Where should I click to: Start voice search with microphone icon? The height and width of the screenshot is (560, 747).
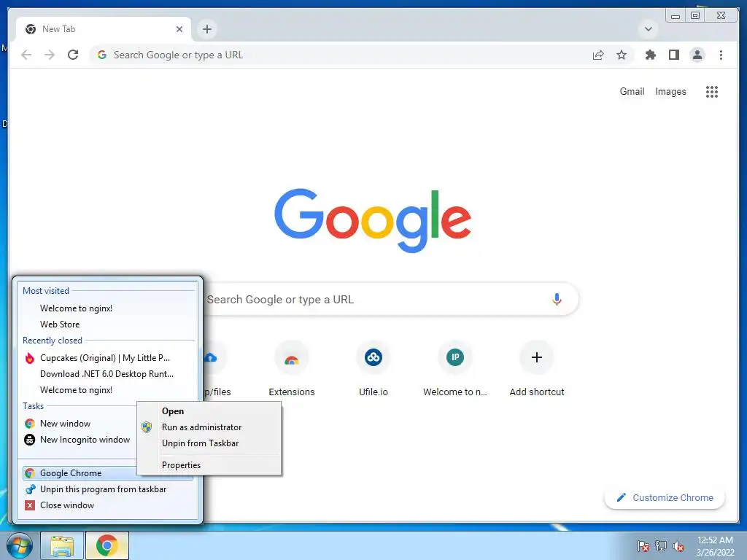(557, 299)
